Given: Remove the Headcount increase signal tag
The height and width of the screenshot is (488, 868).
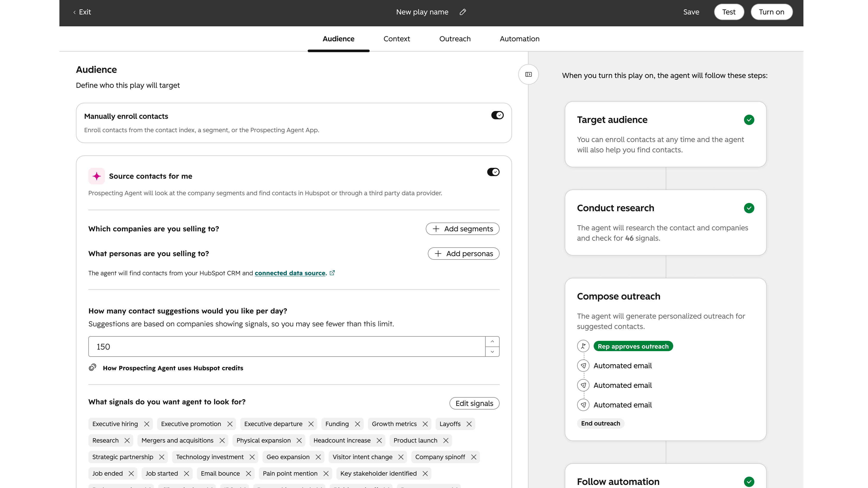Looking at the screenshot, I should click(x=379, y=440).
